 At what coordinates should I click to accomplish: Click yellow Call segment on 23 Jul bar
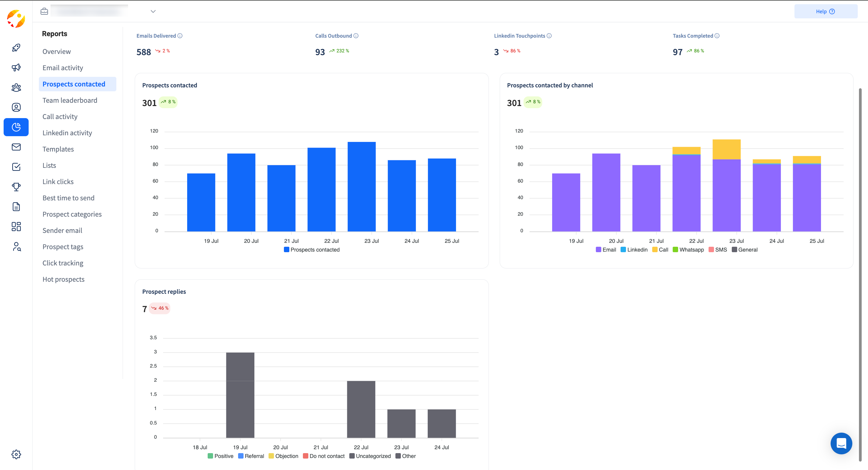tap(726, 149)
